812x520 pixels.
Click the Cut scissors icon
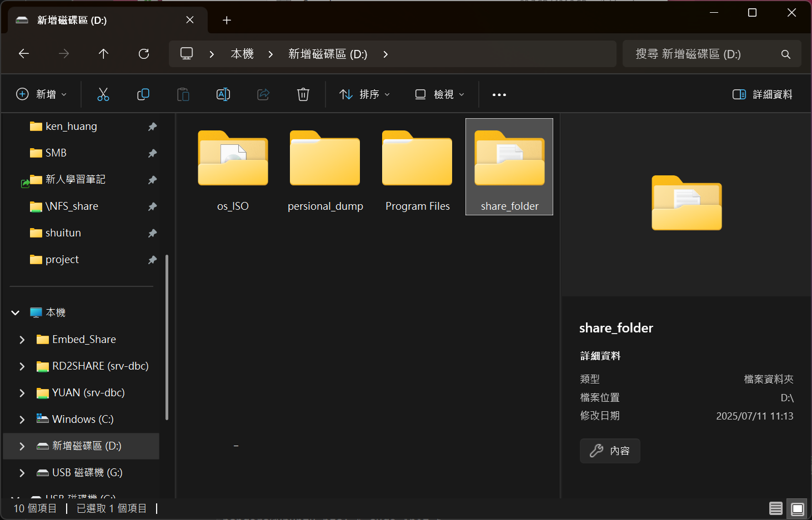(x=103, y=94)
